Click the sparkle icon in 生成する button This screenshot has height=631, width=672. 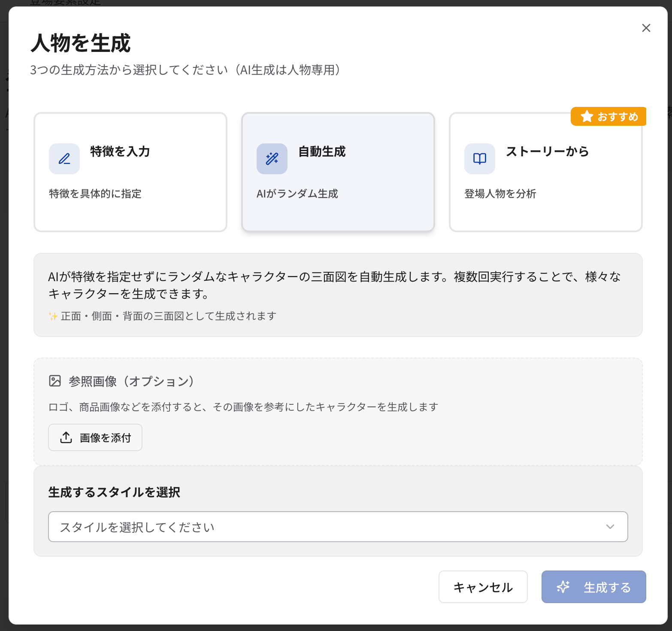click(563, 587)
